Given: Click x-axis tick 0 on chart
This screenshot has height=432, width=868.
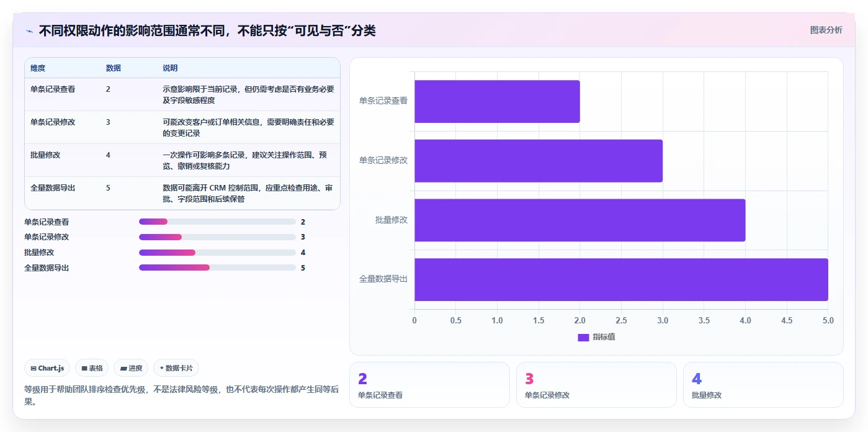Looking at the screenshot, I should click(414, 320).
